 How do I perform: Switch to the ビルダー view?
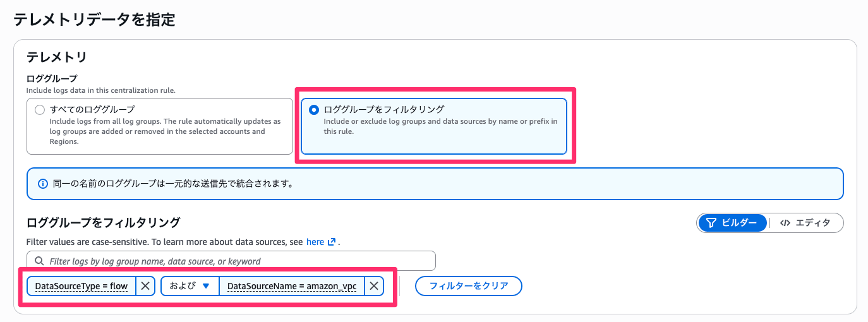point(732,223)
